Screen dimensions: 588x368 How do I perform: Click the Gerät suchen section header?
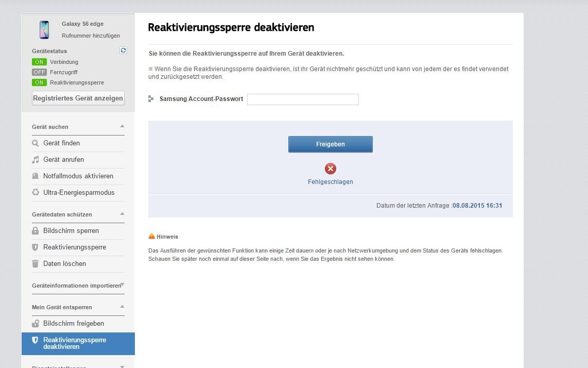50,127
